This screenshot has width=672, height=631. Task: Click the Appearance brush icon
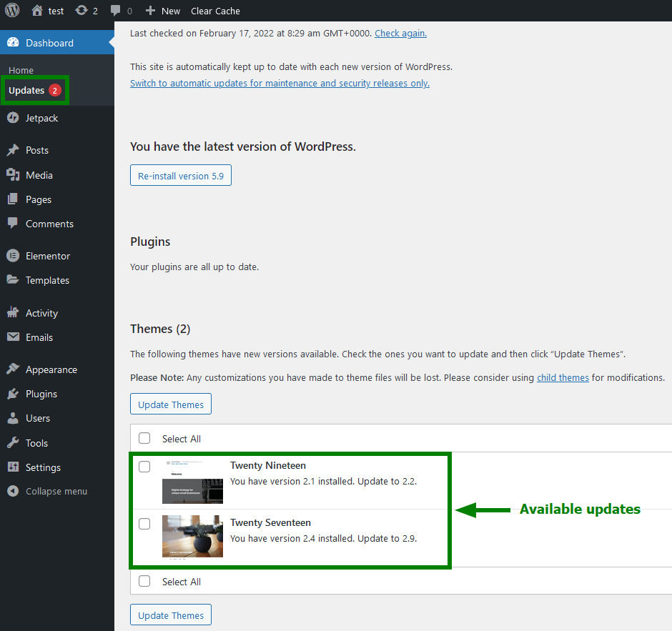click(x=14, y=369)
